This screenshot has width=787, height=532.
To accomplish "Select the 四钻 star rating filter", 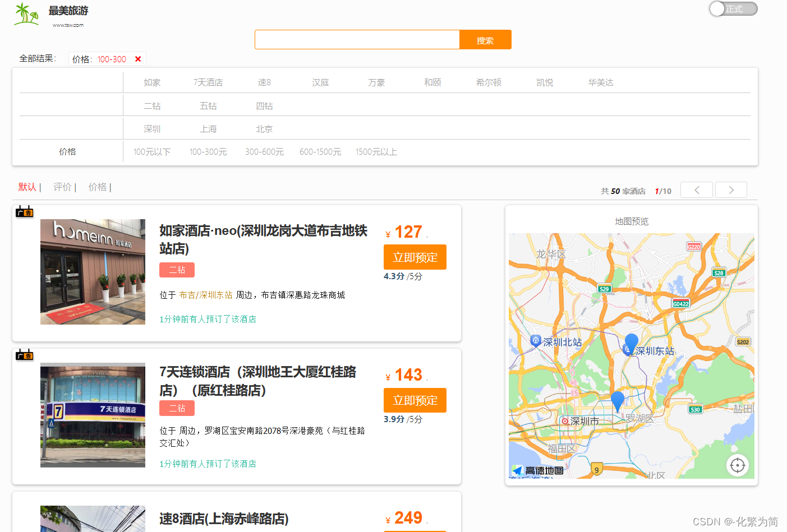I will [x=264, y=106].
